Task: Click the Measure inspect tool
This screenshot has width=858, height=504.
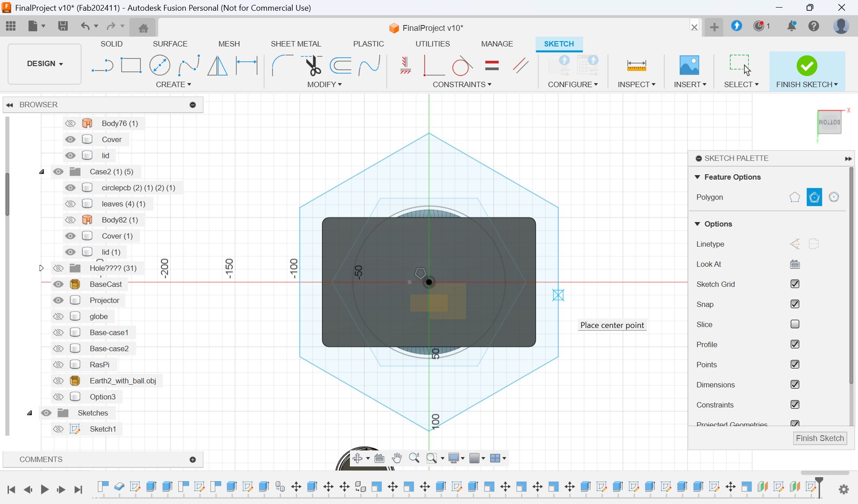Action: tap(636, 66)
